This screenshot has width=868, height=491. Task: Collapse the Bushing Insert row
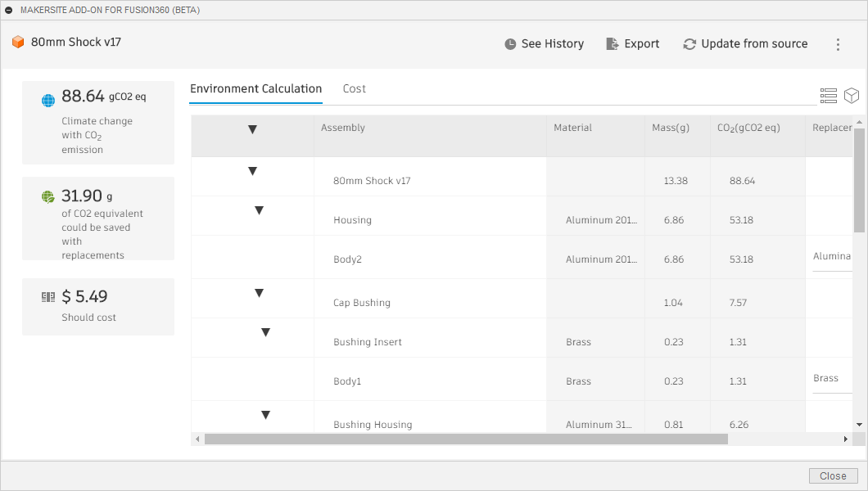coord(265,332)
